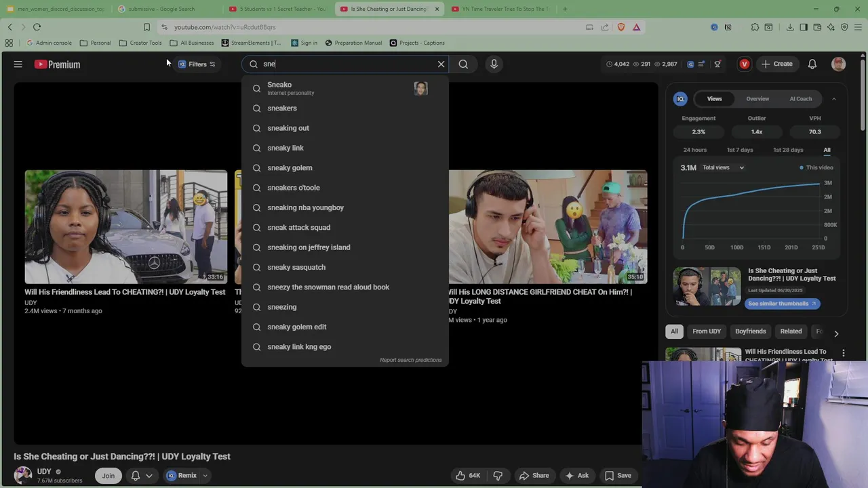Click Report search predictions link
Image resolution: width=868 pixels, height=488 pixels.
[x=410, y=360]
